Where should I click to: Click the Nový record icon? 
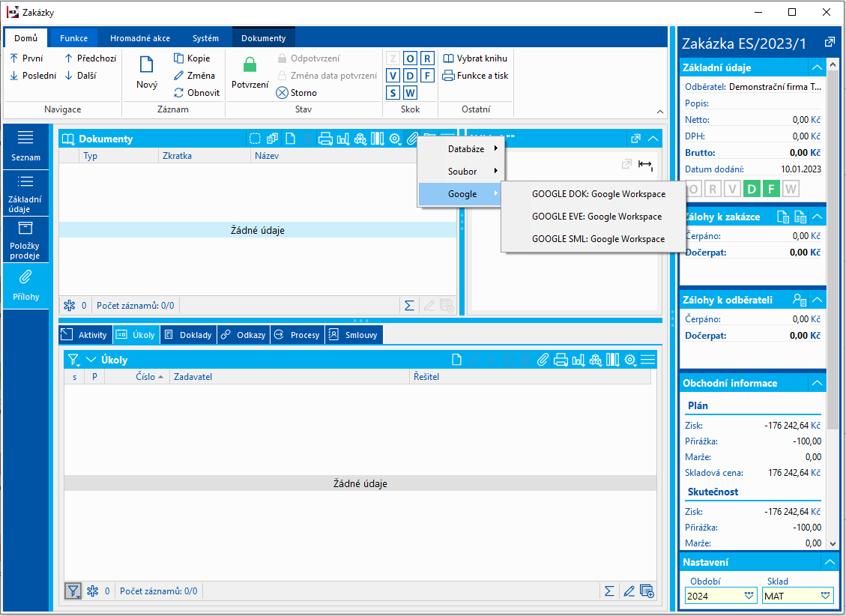tap(147, 64)
